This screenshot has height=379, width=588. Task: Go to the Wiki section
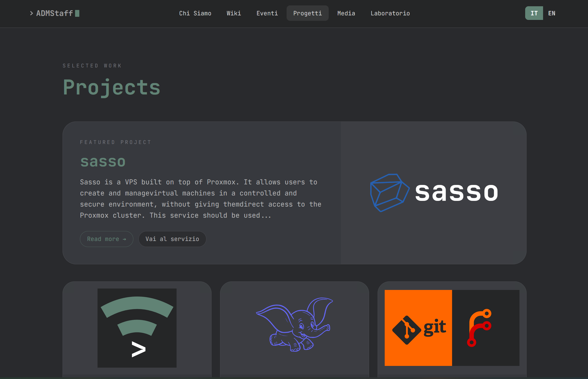click(x=234, y=13)
